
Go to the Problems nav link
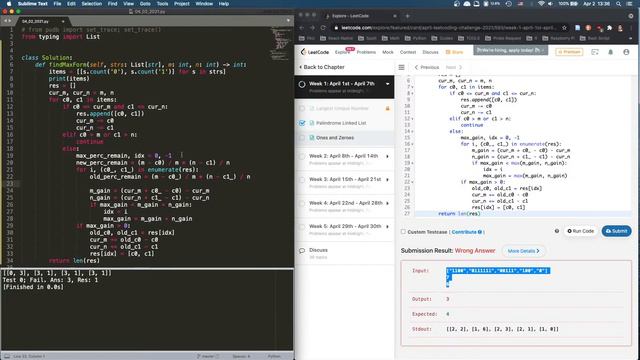click(x=366, y=52)
